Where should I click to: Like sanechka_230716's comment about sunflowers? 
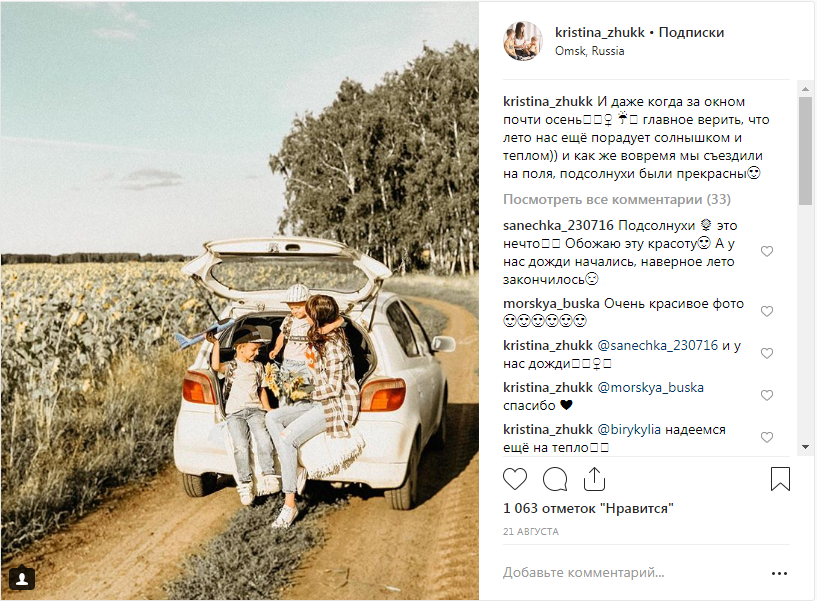(766, 251)
